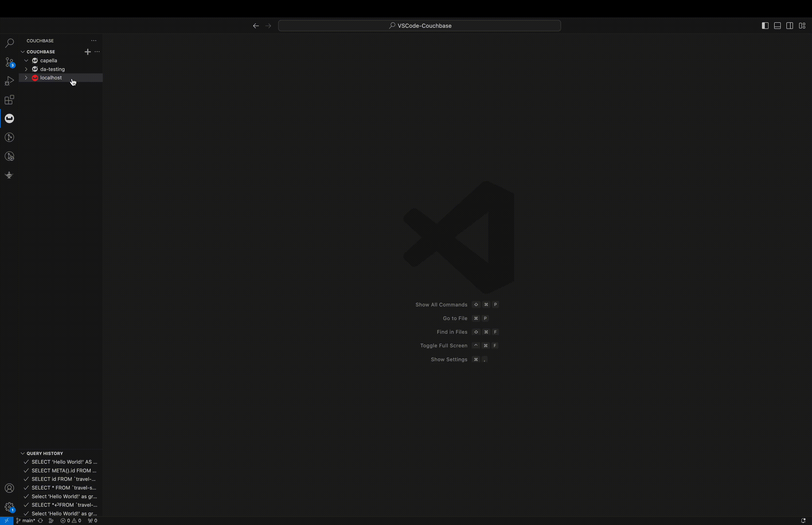Collapse the QUERY HISTORY section chevron

pos(23,453)
